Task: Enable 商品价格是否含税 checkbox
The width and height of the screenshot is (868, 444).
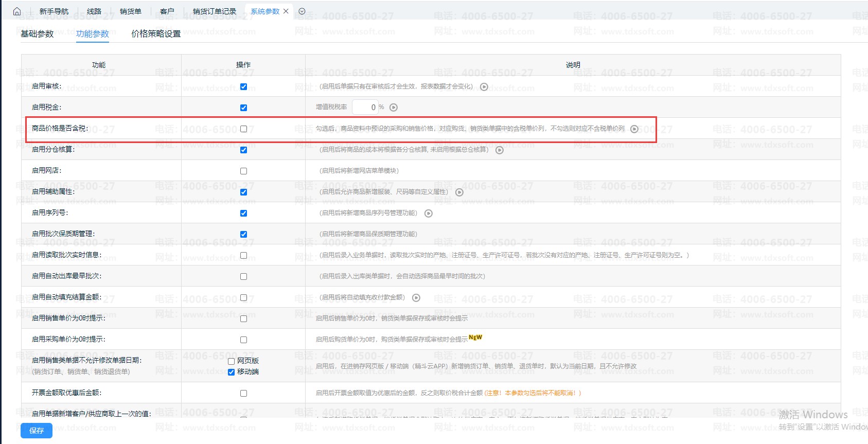Action: (x=243, y=129)
